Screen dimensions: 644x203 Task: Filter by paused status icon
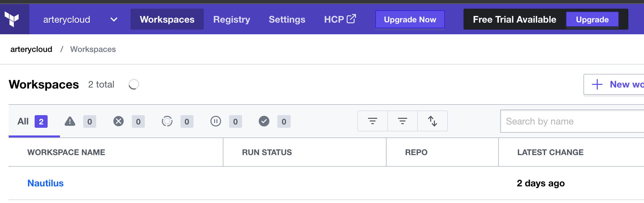point(216,121)
